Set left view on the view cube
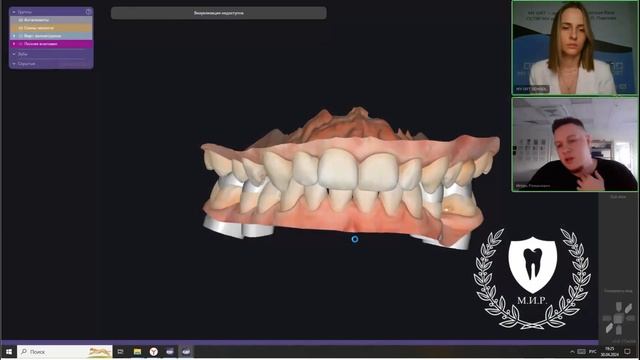This screenshot has width=640, height=360. coord(607,318)
